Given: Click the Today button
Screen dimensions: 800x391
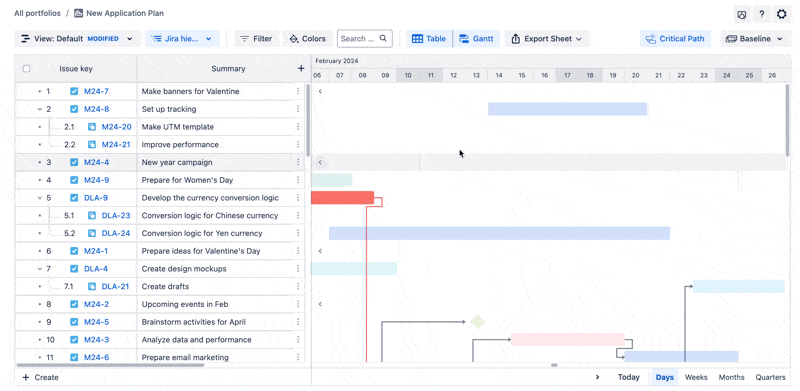Looking at the screenshot, I should tap(629, 377).
